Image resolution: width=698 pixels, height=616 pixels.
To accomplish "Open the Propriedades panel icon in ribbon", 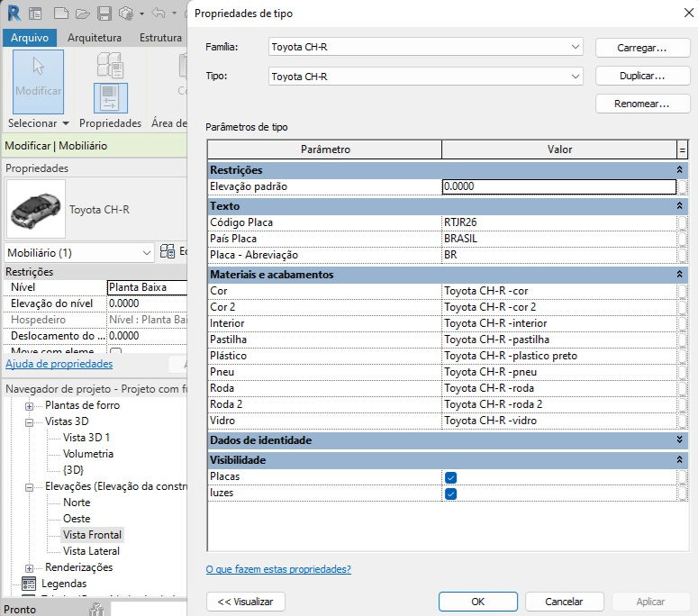I will pyautogui.click(x=111, y=98).
